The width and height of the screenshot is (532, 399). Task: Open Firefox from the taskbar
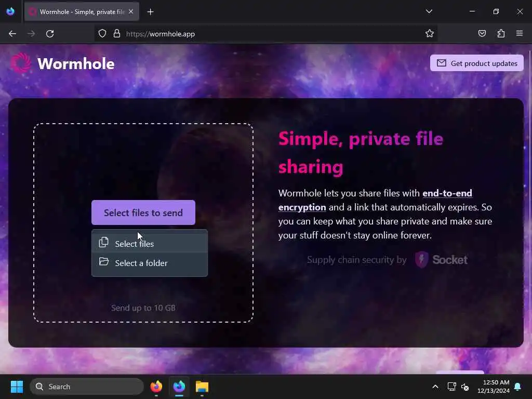point(156,387)
